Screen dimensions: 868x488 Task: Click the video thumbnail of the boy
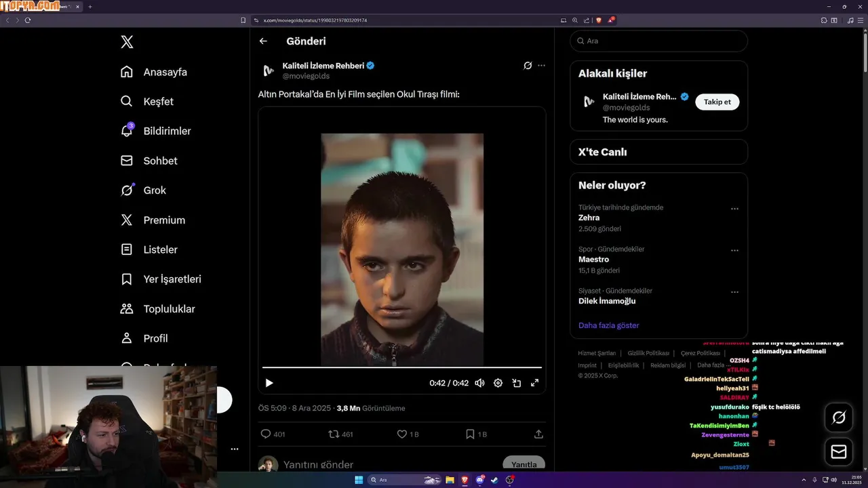pos(402,249)
